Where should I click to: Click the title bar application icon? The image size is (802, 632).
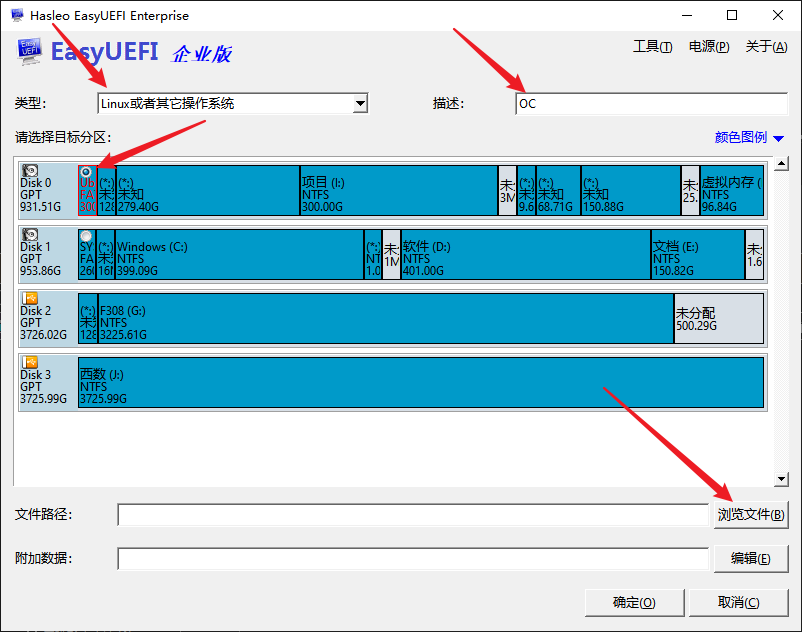(17, 15)
